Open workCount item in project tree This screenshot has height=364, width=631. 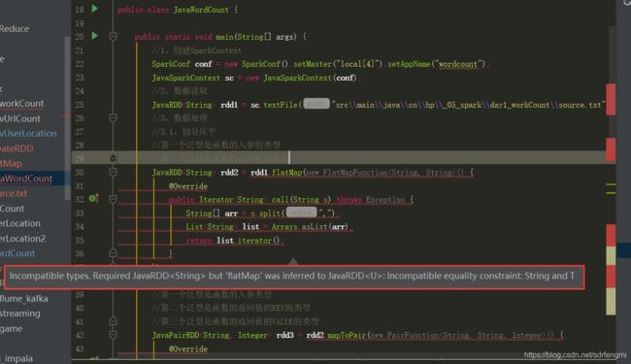click(21, 103)
